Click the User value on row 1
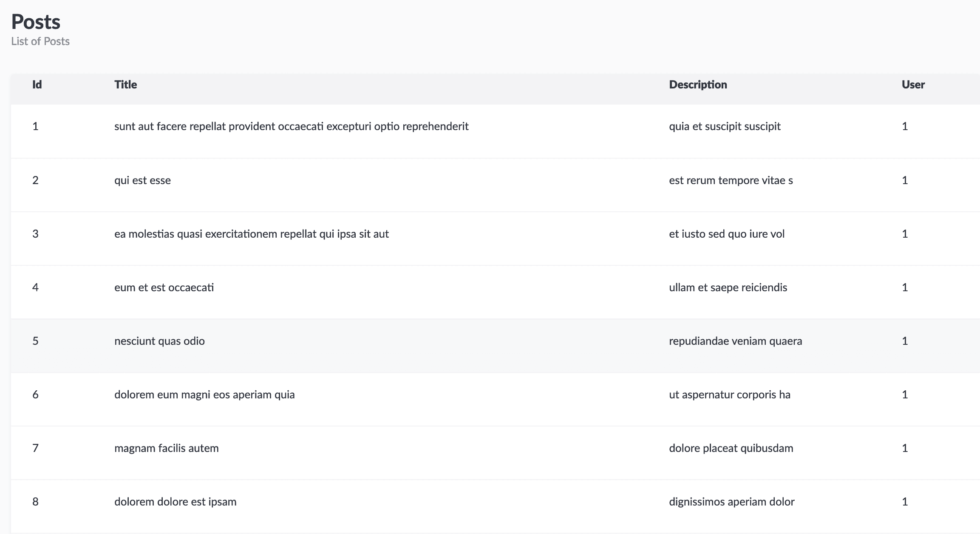 point(905,126)
